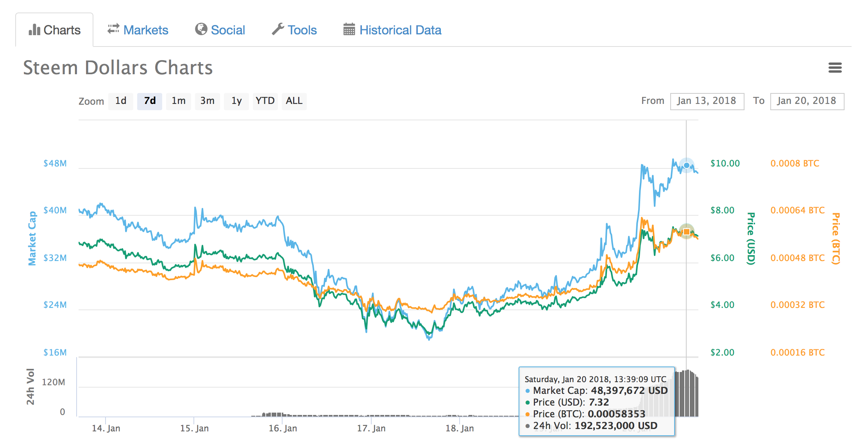Open the Markets tab
The width and height of the screenshot is (868, 447).
click(138, 30)
